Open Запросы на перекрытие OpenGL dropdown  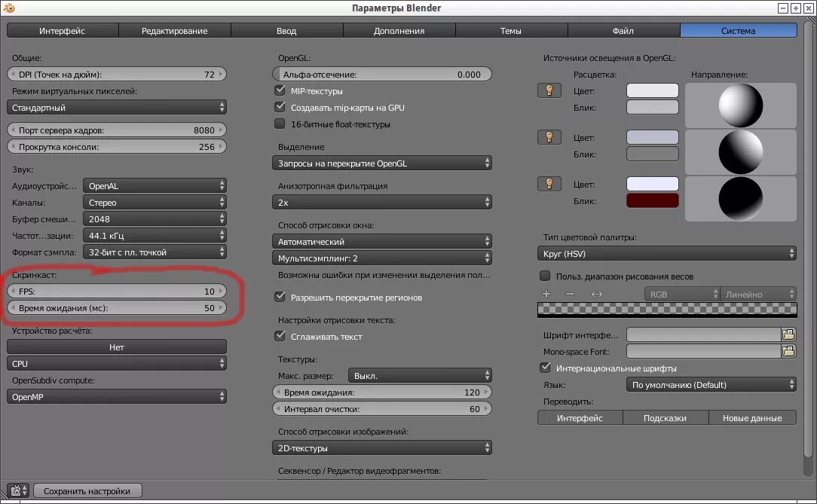click(x=382, y=163)
